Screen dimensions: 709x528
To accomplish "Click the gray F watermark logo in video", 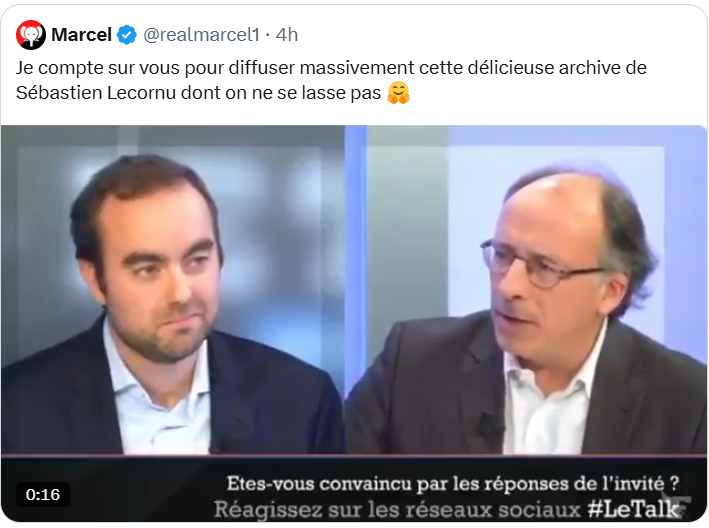I will (x=681, y=504).
